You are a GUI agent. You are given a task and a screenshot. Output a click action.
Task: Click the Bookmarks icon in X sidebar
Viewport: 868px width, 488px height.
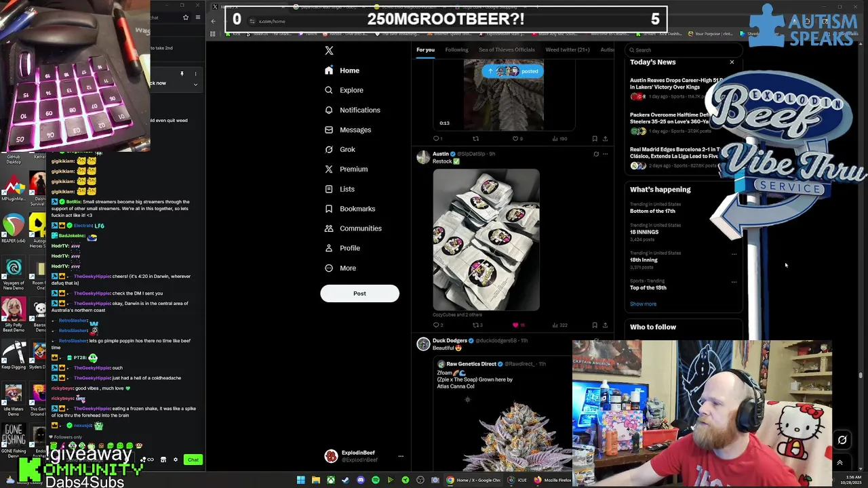329,209
